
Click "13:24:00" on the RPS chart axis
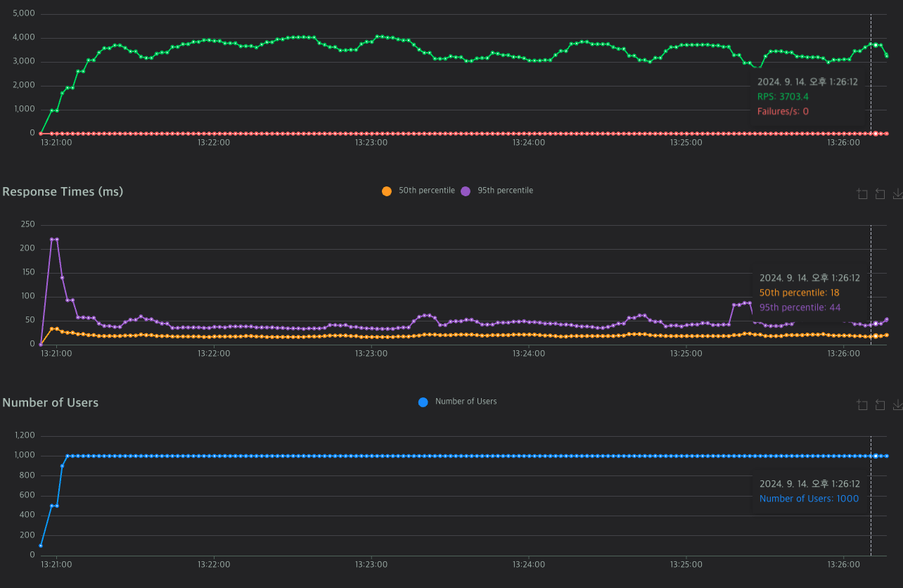coord(529,142)
